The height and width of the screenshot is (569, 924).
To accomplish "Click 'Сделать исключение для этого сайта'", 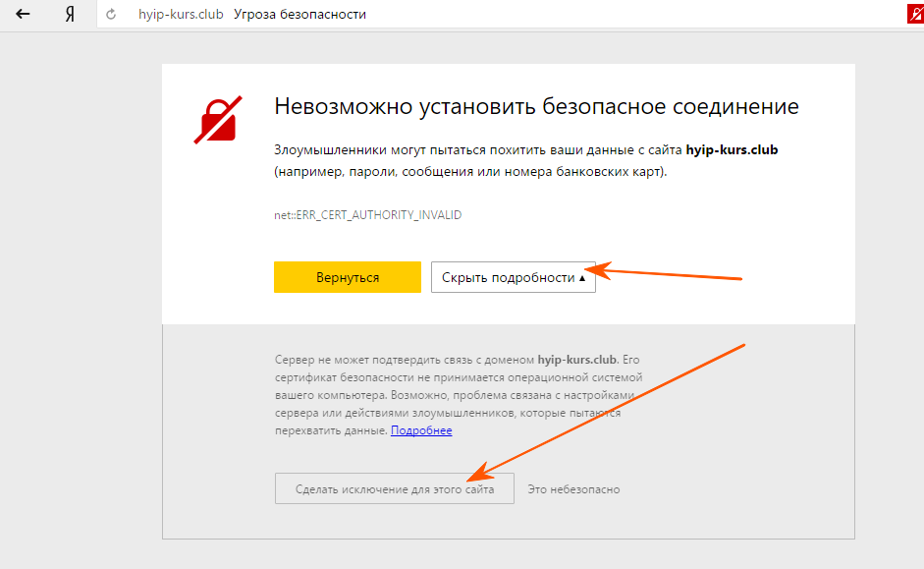I will 394,488.
